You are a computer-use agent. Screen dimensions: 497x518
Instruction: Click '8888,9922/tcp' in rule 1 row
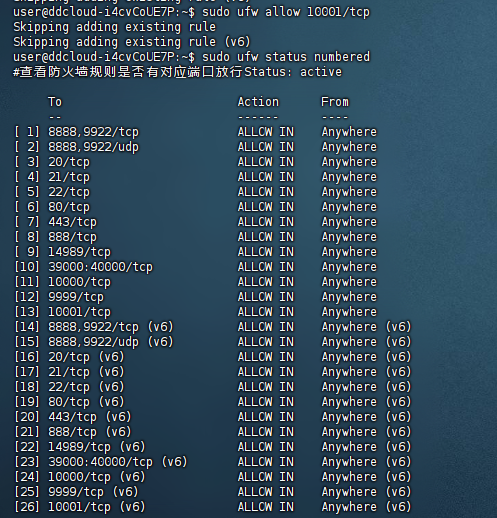(x=93, y=132)
